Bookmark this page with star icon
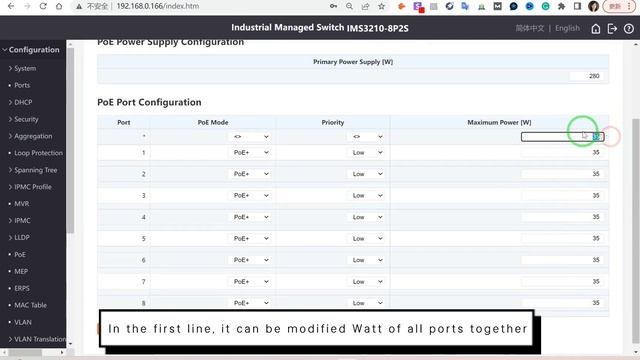This screenshot has height=360, width=640. (x=382, y=6)
